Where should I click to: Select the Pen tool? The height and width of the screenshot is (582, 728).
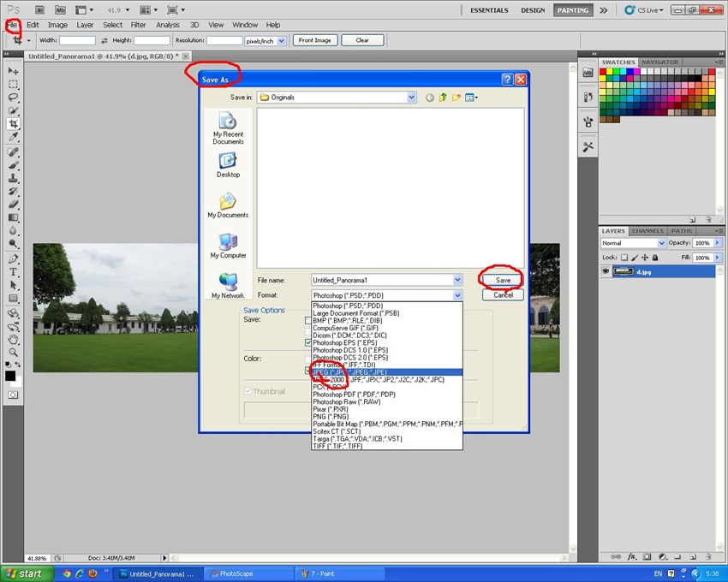click(x=13, y=258)
